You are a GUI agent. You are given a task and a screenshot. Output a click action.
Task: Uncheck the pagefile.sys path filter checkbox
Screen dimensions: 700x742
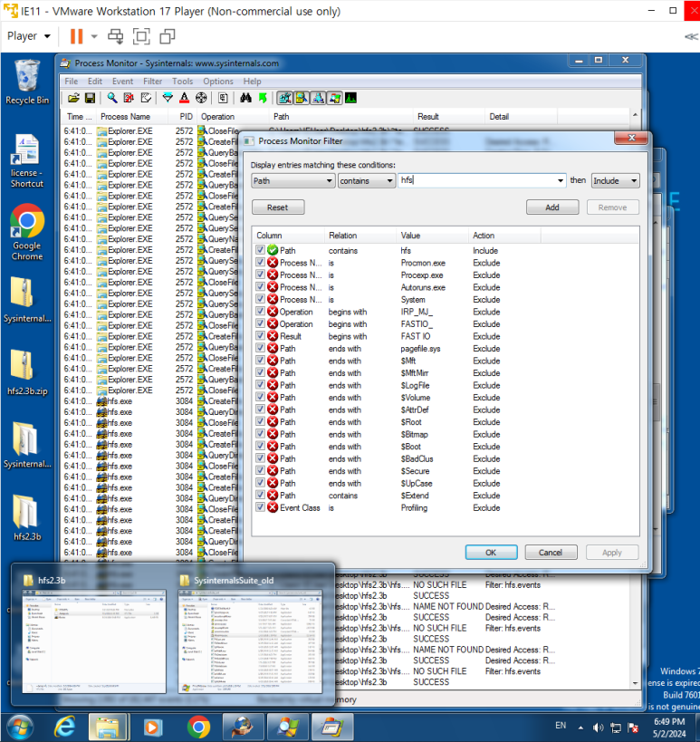tap(260, 348)
